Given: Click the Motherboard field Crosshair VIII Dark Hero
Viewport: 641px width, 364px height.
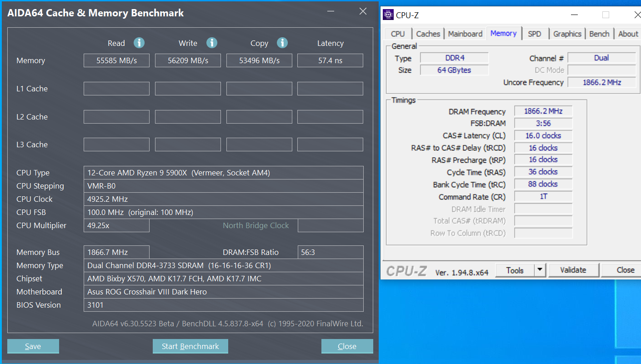Looking at the screenshot, I should coord(224,292).
